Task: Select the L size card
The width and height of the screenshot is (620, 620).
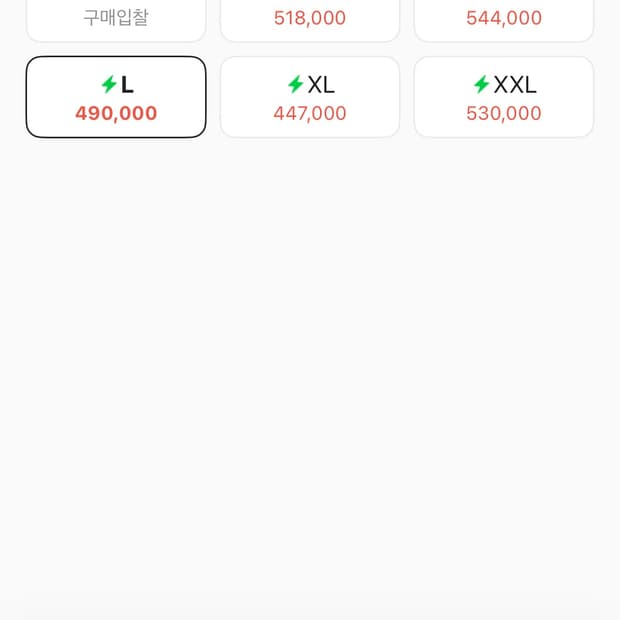Action: [116, 98]
